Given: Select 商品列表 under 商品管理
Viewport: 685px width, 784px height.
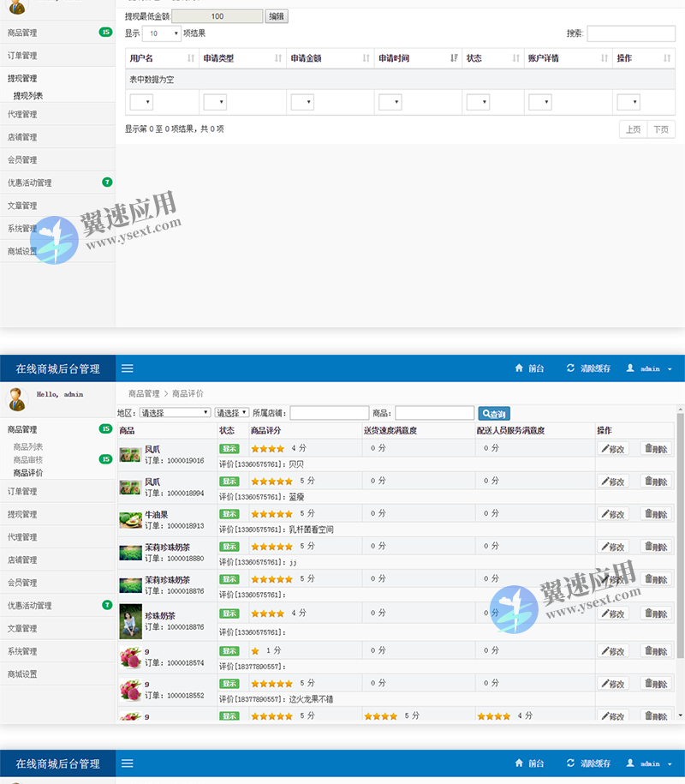Looking at the screenshot, I should click(x=30, y=446).
